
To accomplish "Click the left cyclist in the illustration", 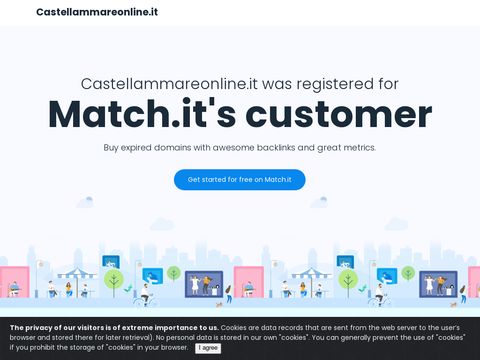I will [145, 296].
